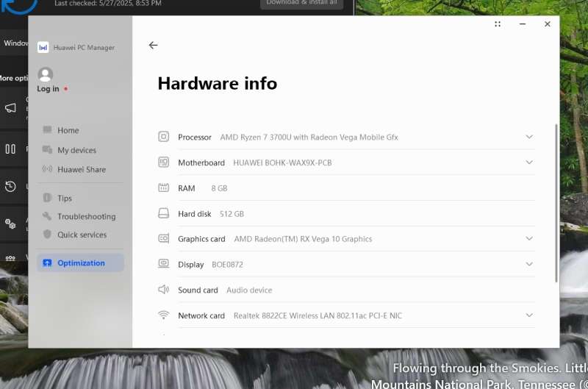Click the BOE0872 display value

pos(227,265)
